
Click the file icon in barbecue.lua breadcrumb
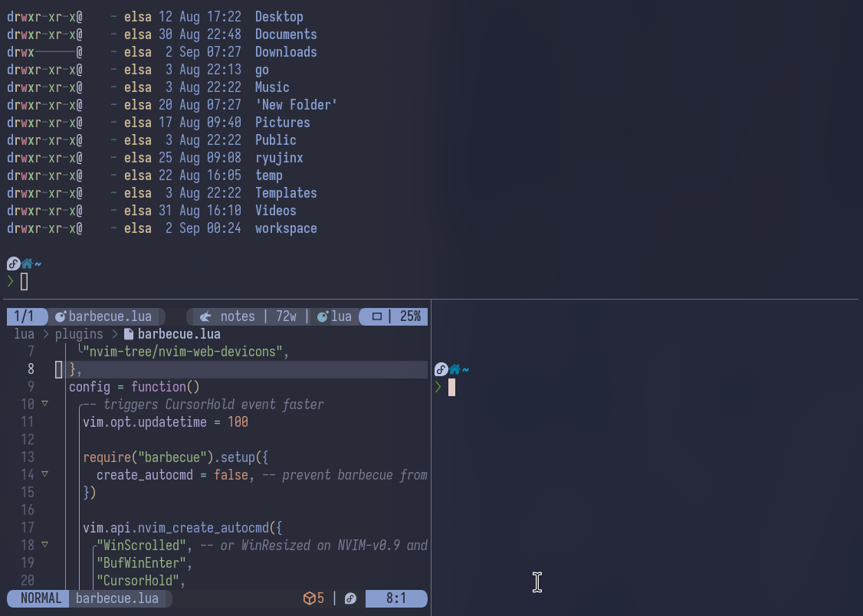[x=129, y=334]
